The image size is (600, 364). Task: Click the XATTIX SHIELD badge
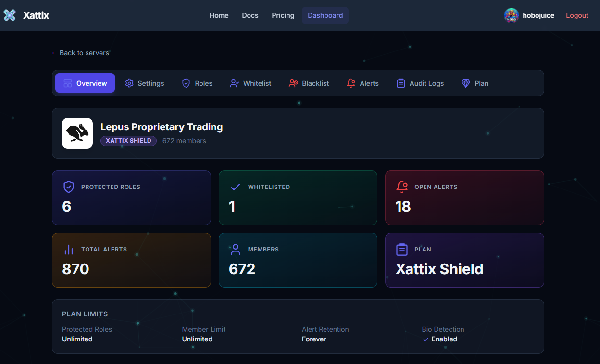(x=128, y=141)
